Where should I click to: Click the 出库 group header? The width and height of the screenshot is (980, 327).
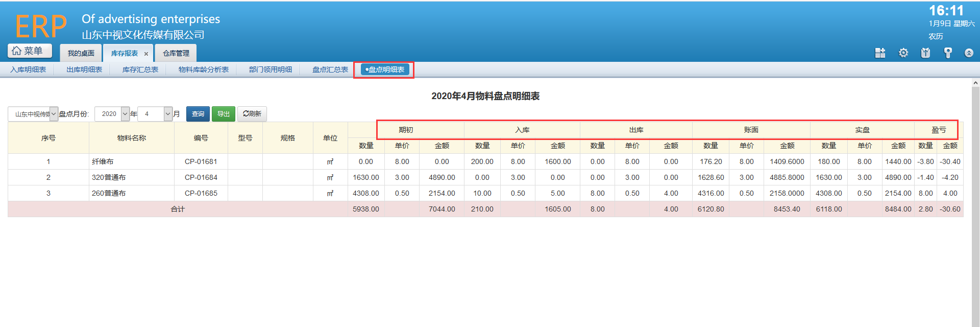point(636,130)
